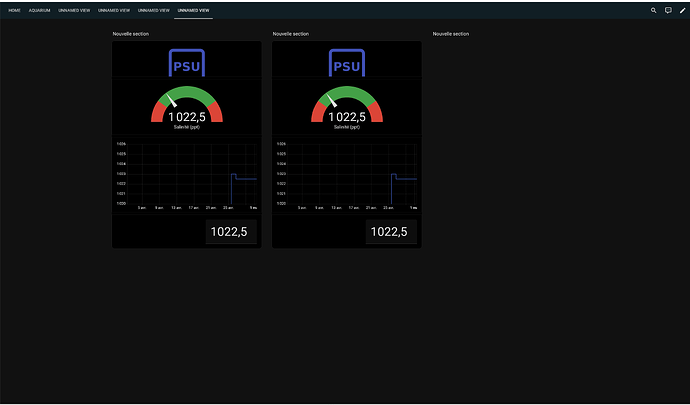The height and width of the screenshot is (405, 690).
Task: Open the Assist chat bubble icon
Action: (668, 10)
